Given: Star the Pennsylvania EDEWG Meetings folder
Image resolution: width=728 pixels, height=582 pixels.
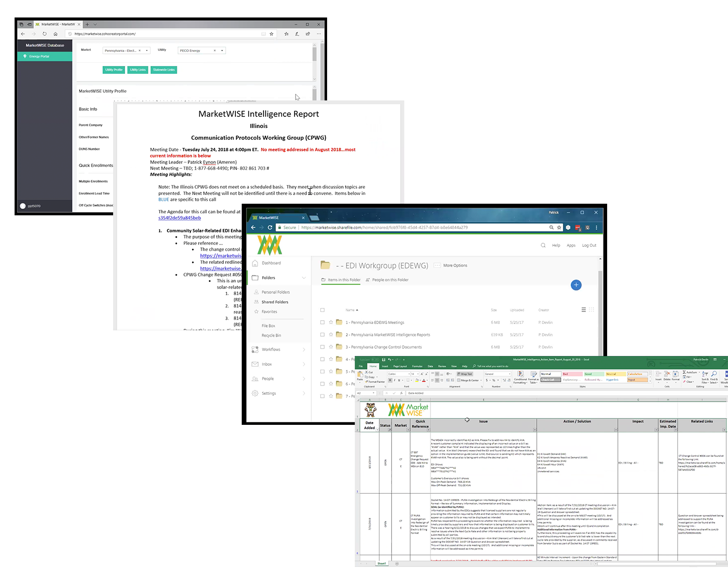Looking at the screenshot, I should pyautogui.click(x=331, y=322).
